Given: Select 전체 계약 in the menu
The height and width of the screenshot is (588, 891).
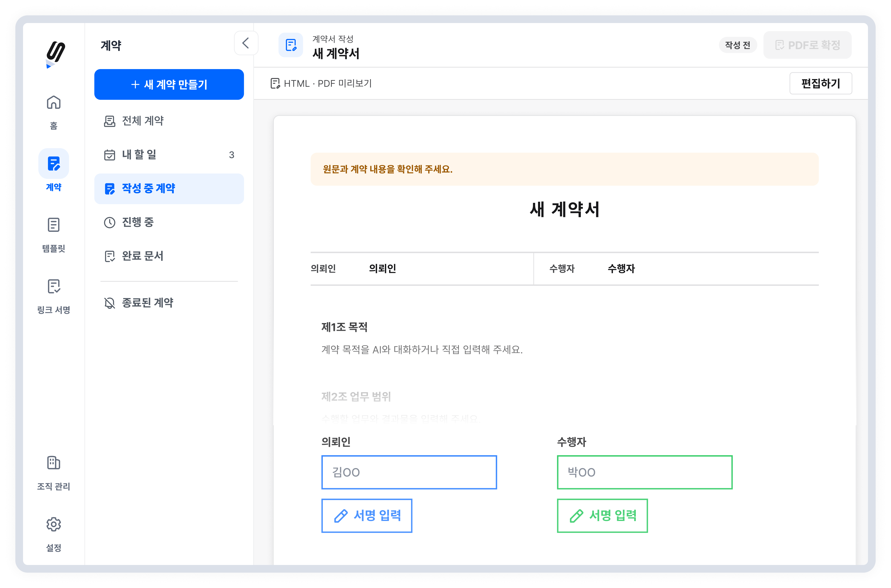Looking at the screenshot, I should pos(169,121).
